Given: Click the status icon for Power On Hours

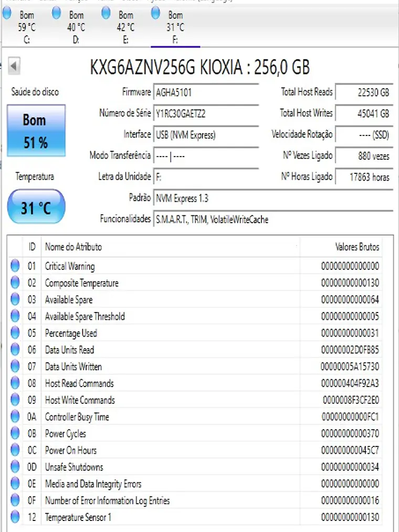Looking at the screenshot, I should [15, 450].
